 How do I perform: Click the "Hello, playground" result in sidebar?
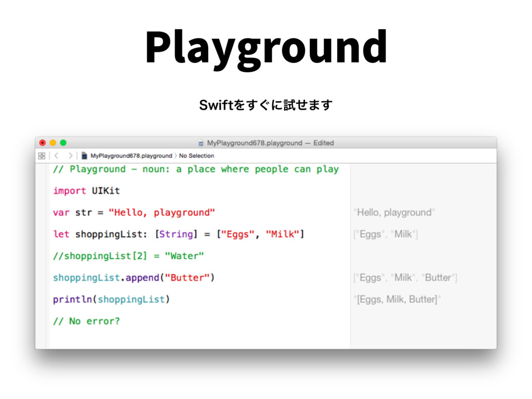[394, 212]
